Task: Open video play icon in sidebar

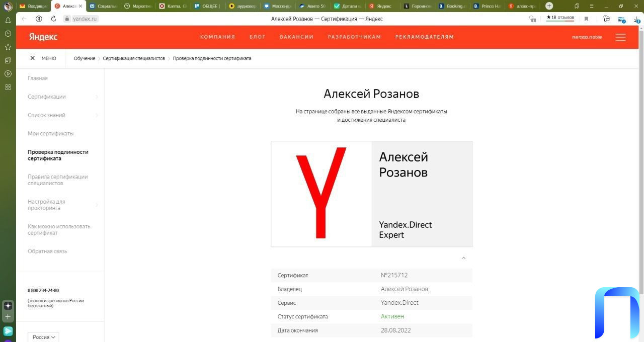Action: pos(8,74)
